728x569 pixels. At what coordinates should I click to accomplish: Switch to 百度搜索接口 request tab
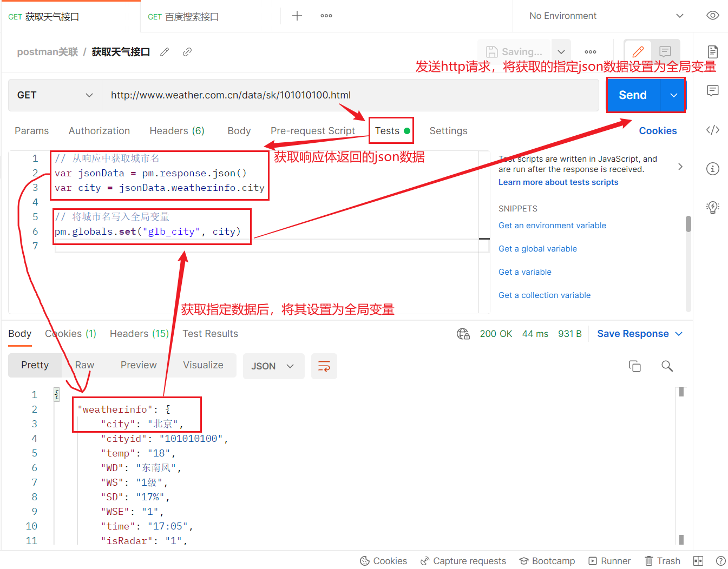(x=183, y=17)
